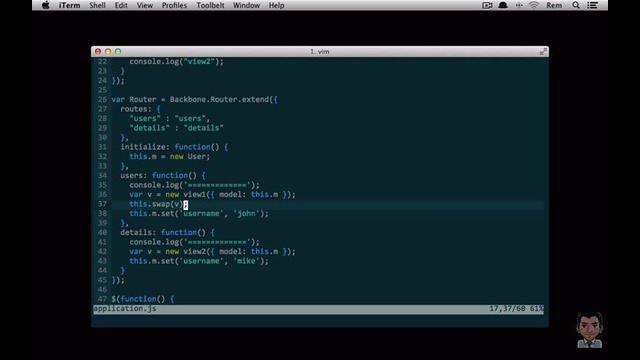This screenshot has width=640, height=360.
Task: Click 'new view2' statement on line 42
Action: tap(212, 252)
